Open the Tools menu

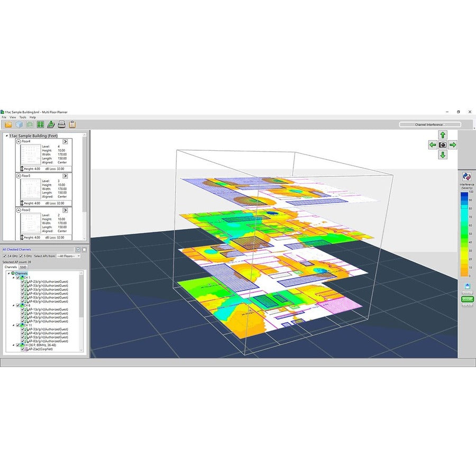pos(23,117)
